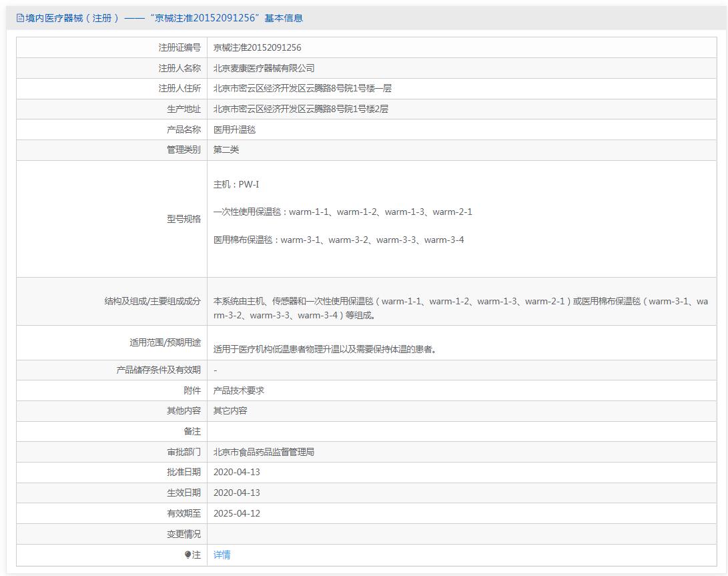Click the 适用范围/预期用途 label

(165, 342)
